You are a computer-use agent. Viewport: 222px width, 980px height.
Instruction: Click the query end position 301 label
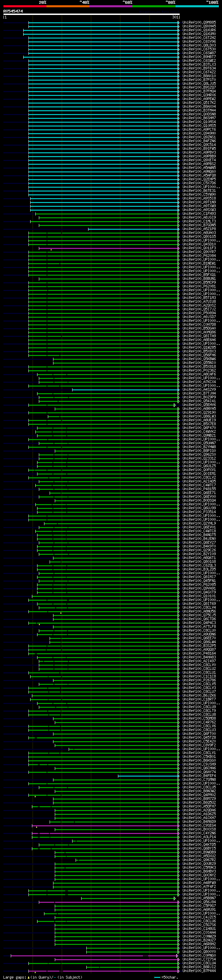click(x=175, y=17)
